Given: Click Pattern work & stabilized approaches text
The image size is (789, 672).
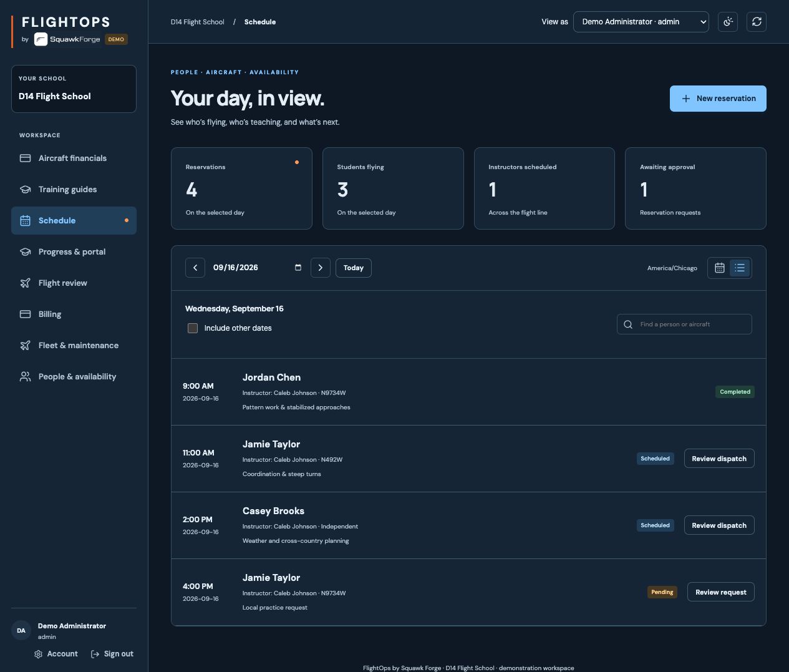Looking at the screenshot, I should [x=296, y=407].
